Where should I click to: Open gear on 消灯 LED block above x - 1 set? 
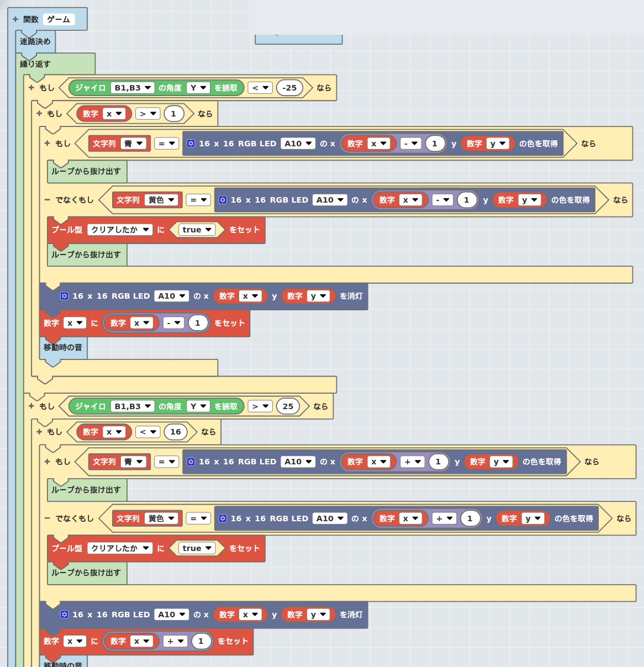tap(65, 296)
